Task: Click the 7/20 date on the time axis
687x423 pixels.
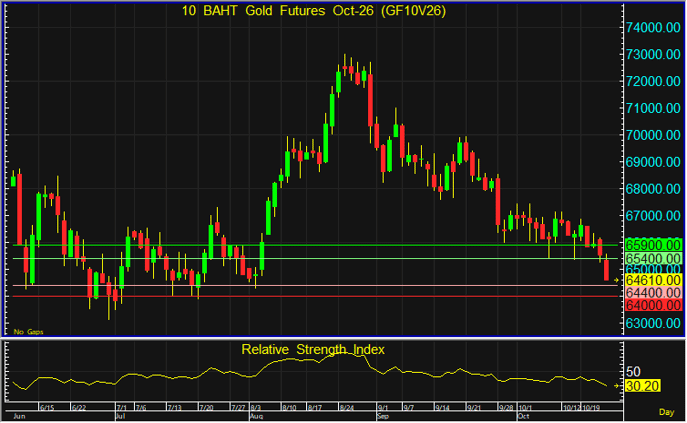Action: point(206,408)
